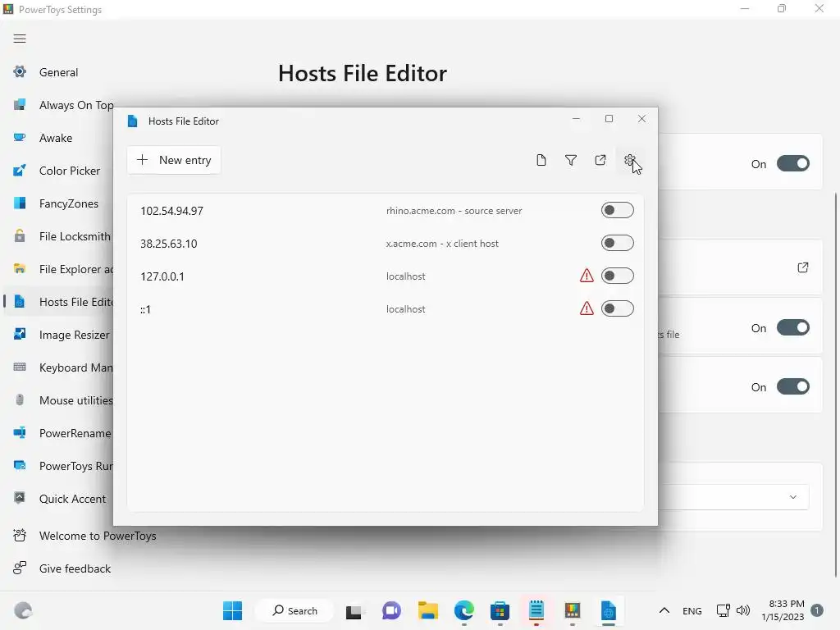Open Task View from taskbar
Image resolution: width=840 pixels, height=630 pixels.
coord(354,610)
